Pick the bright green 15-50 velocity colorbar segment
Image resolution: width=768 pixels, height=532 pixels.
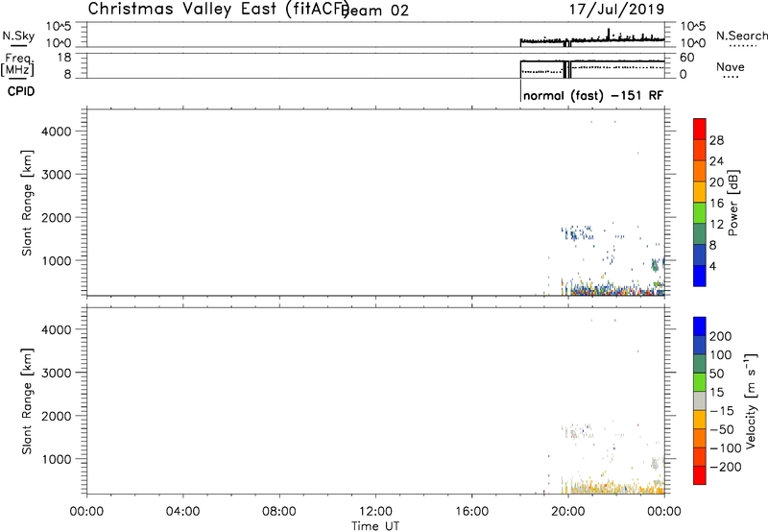tap(700, 382)
